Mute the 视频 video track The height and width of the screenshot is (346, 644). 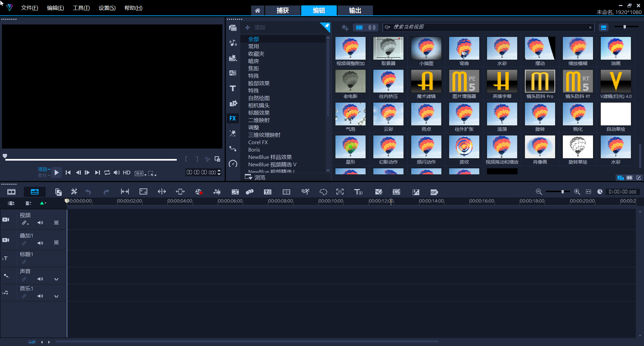tap(40, 223)
